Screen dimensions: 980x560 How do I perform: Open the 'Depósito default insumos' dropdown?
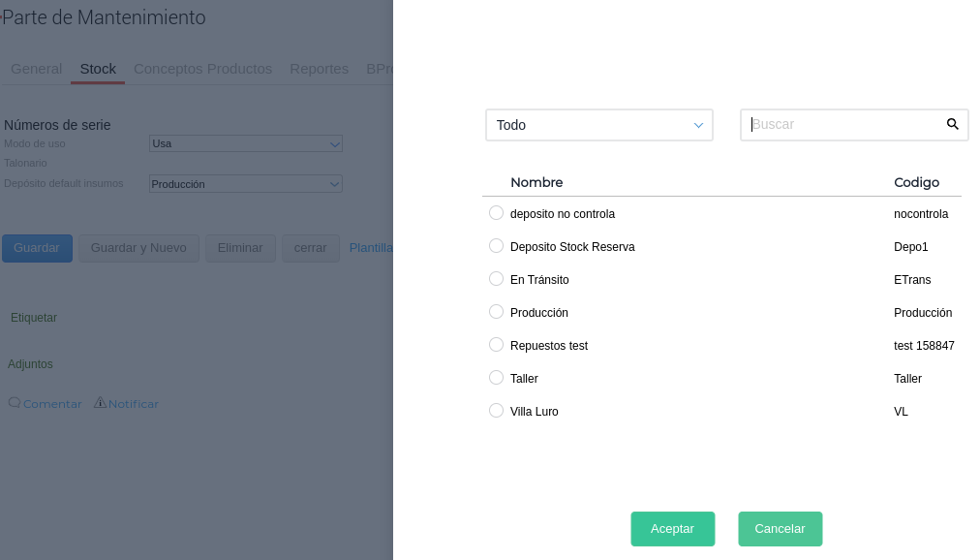(246, 184)
